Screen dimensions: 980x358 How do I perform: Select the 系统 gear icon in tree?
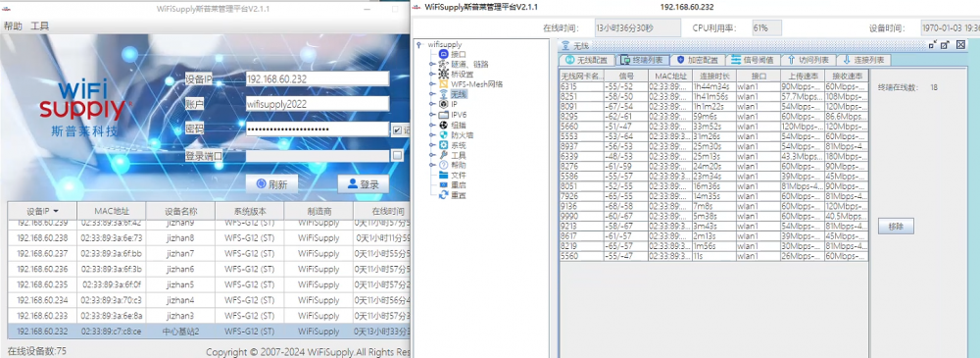[444, 144]
